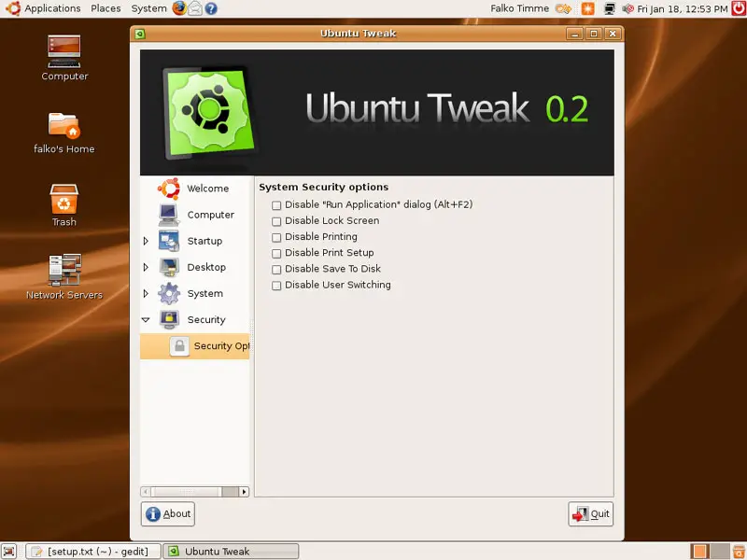
Task: Tick the Disable Print Setup checkbox
Action: click(x=276, y=253)
